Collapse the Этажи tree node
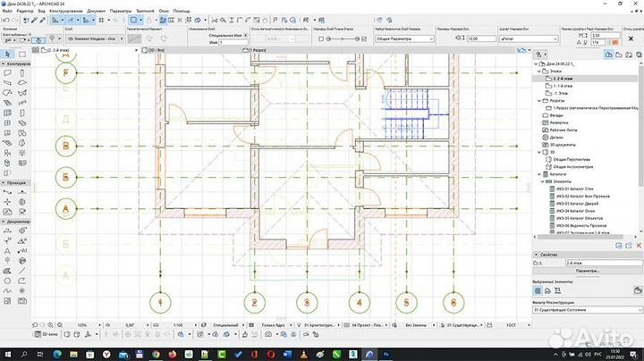This screenshot has height=361, width=644. point(540,72)
